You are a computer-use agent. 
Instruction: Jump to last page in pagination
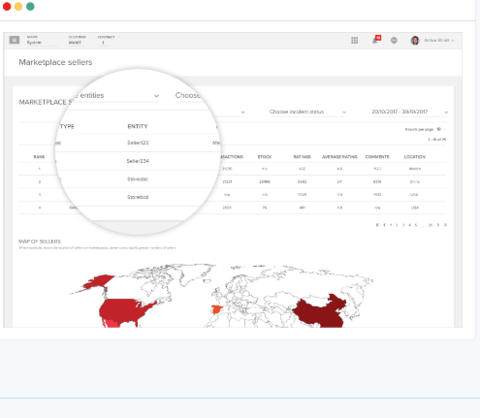click(445, 225)
